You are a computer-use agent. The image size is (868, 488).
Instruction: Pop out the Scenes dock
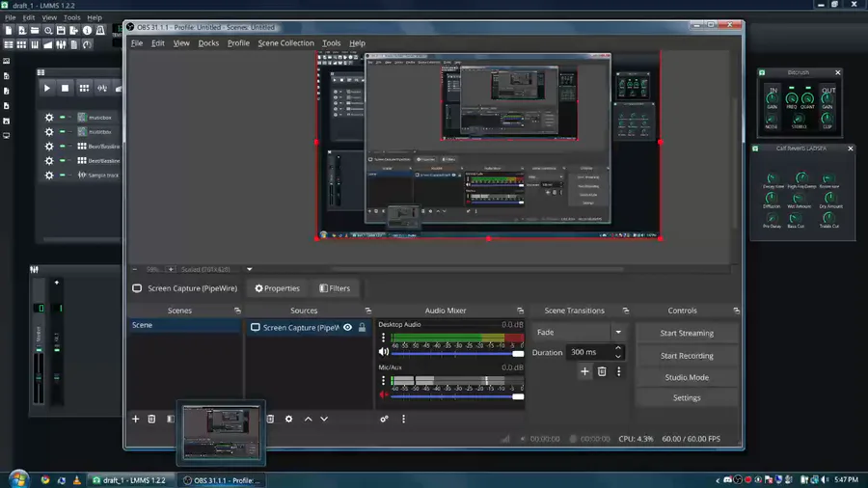pyautogui.click(x=237, y=311)
